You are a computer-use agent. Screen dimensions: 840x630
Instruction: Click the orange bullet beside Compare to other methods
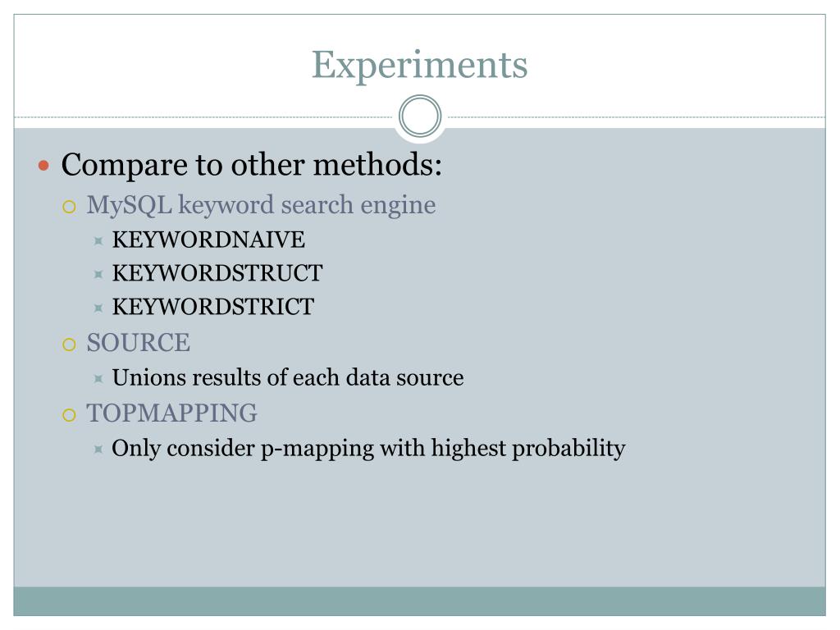tap(44, 166)
